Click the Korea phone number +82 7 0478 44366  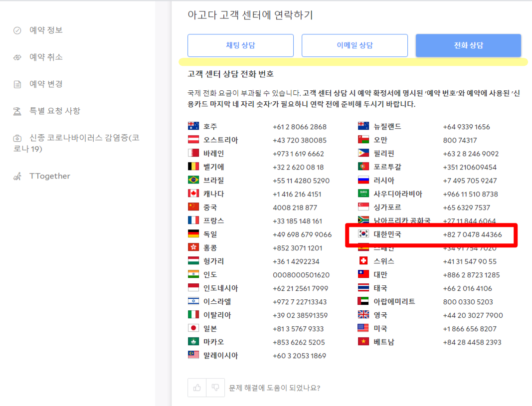coord(472,234)
